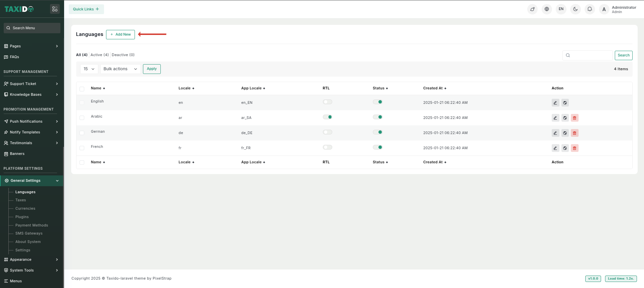Open Currencies under General Settings
Viewport: 644px width, 288px height.
[x=25, y=208]
